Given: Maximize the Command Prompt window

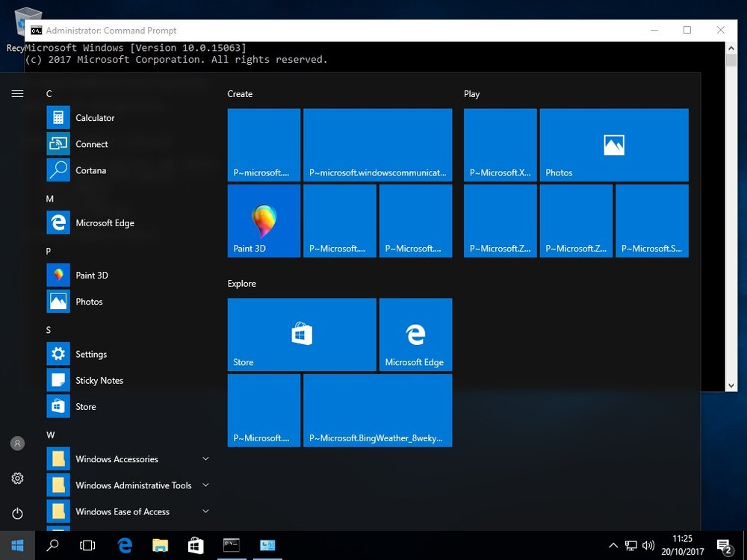Looking at the screenshot, I should click(x=687, y=30).
